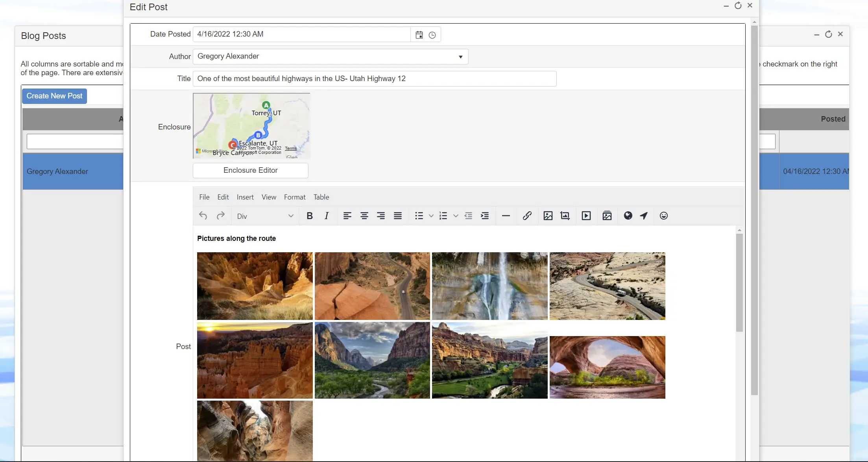Refresh the Blog Posts window
This screenshot has height=462, width=868.
tap(829, 34)
